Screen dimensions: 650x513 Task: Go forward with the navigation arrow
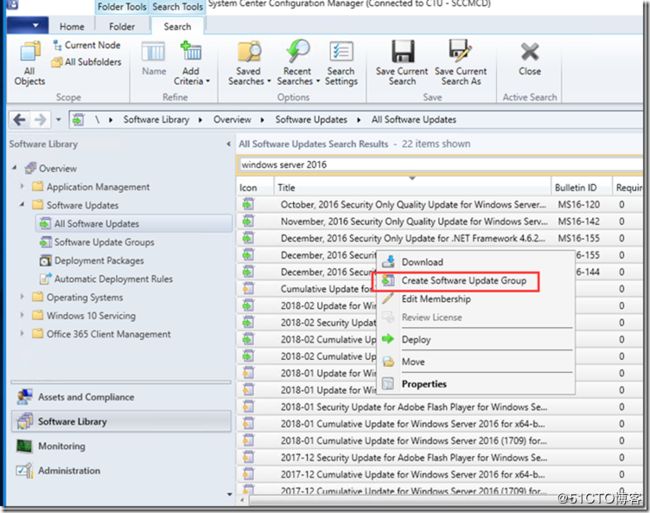click(x=40, y=120)
